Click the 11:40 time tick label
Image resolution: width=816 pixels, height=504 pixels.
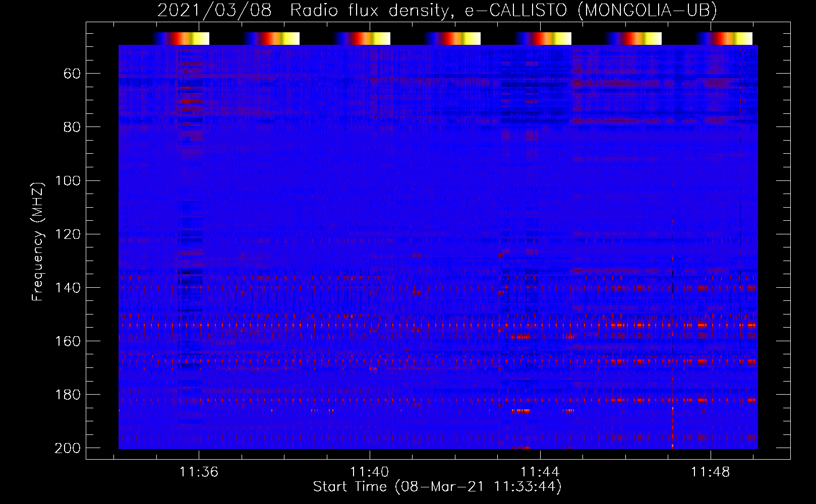[x=370, y=472]
